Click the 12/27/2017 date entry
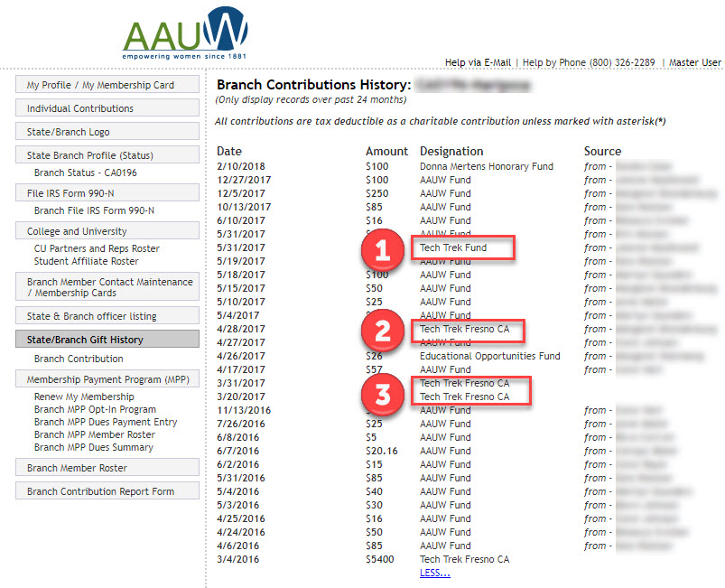 point(244,180)
